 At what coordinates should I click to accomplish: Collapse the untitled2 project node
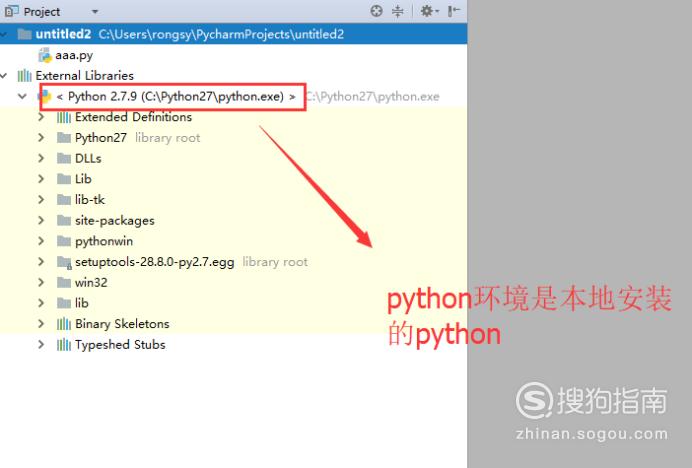click(4, 34)
